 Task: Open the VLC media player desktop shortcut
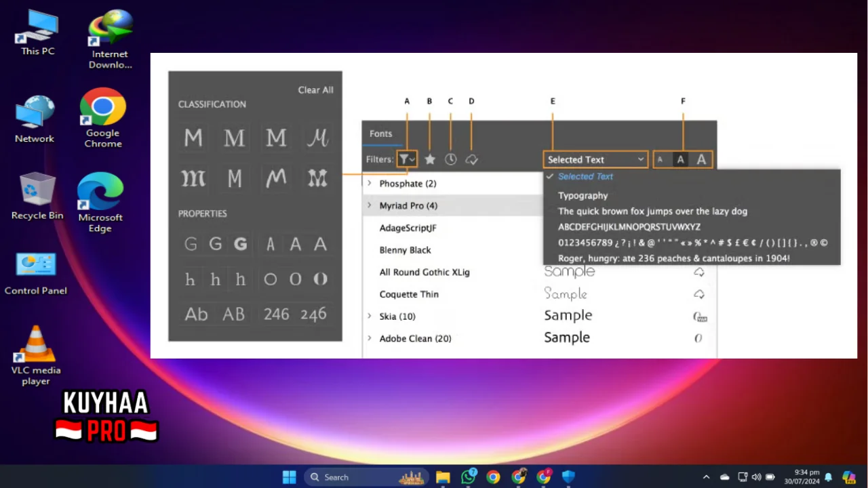pyautogui.click(x=36, y=356)
